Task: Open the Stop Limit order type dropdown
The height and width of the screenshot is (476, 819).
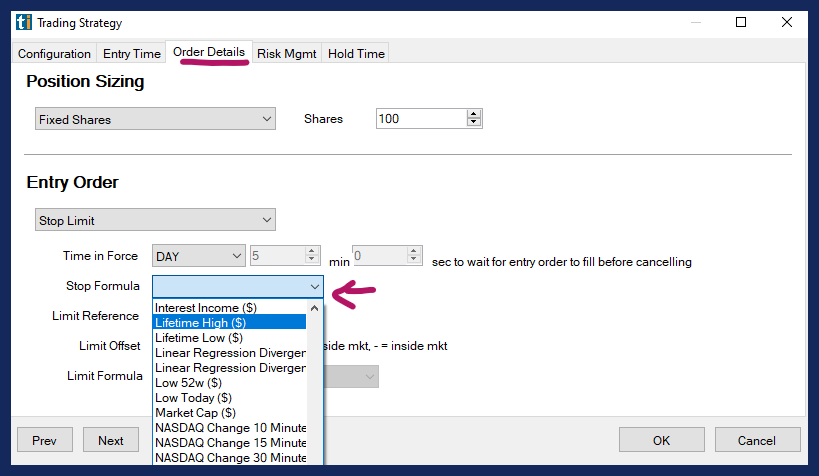Action: click(x=155, y=220)
